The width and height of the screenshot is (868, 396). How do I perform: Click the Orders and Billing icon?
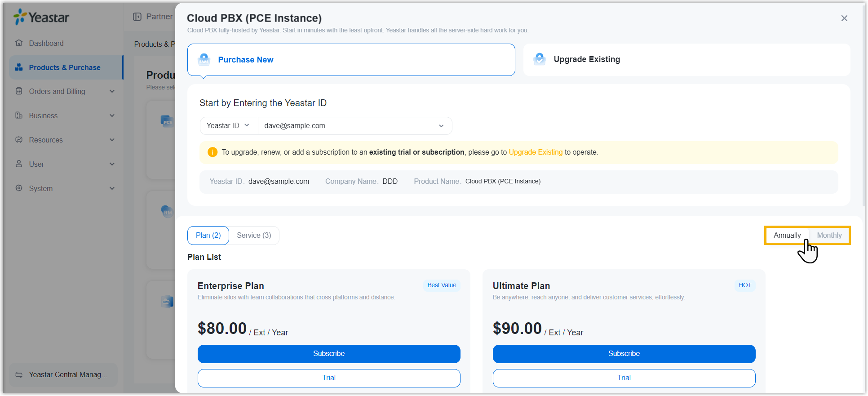click(19, 91)
